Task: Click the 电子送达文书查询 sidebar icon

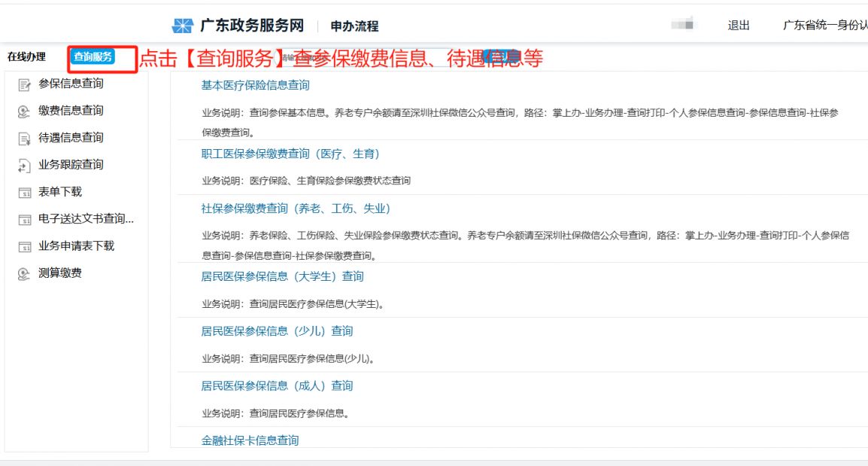Action: pos(24,220)
